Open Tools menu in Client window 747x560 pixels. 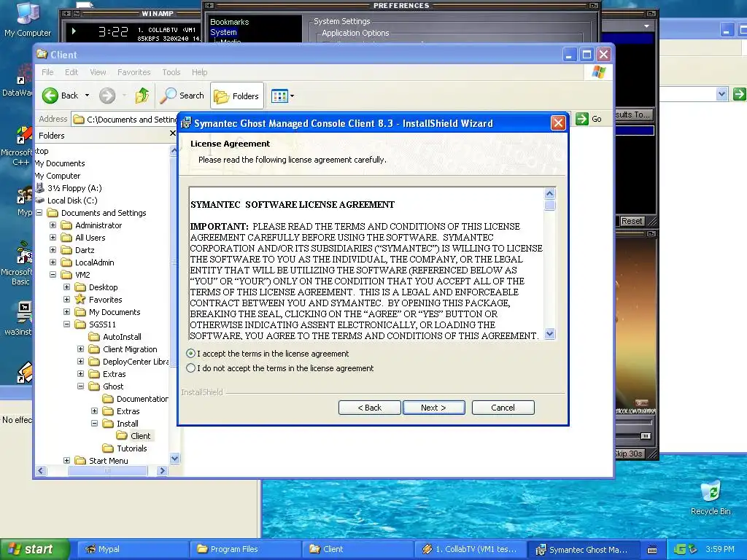(x=171, y=72)
